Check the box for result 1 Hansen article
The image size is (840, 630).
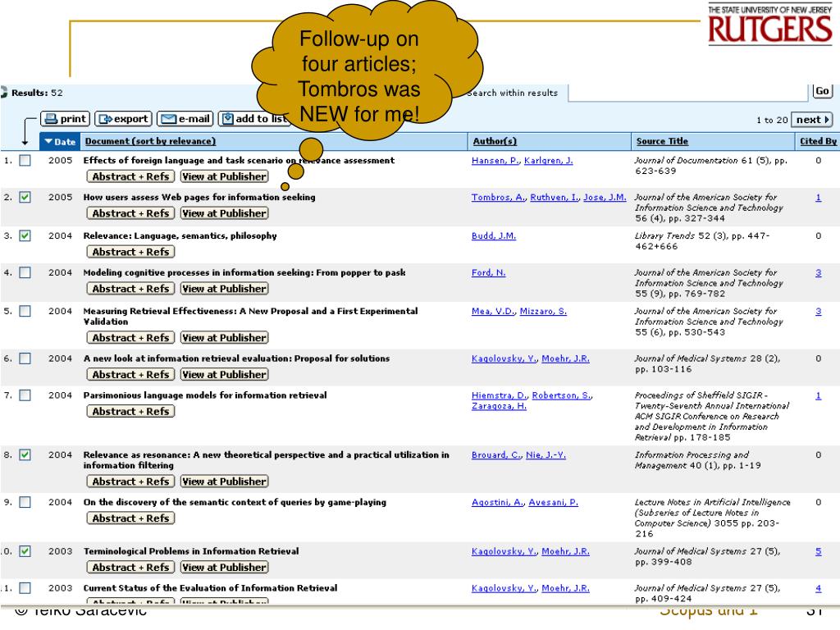[25, 160]
